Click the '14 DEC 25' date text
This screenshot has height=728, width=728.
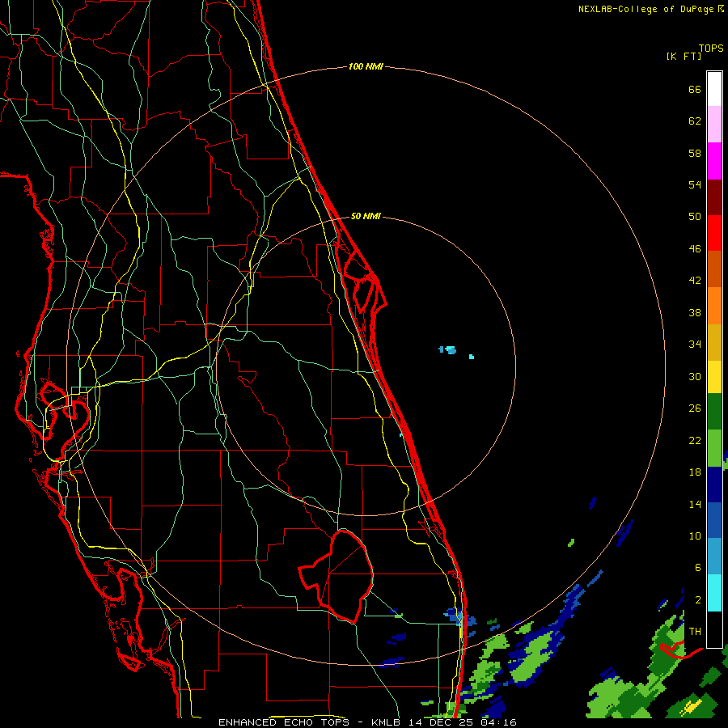pos(442,722)
